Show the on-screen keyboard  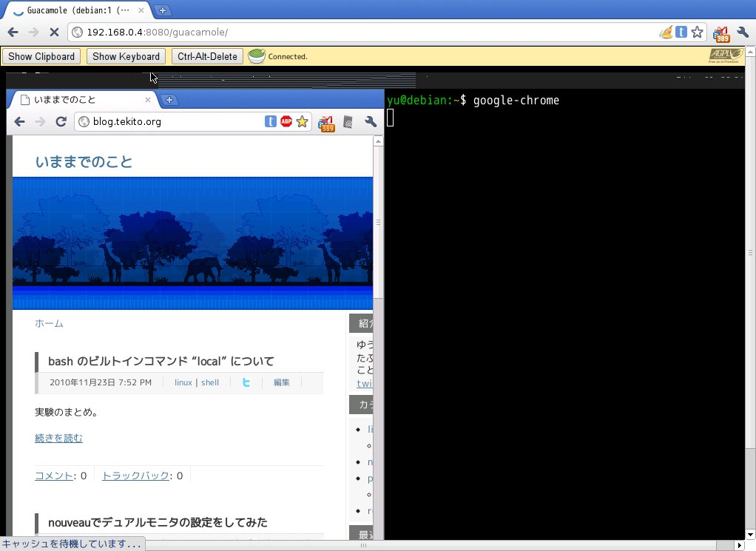point(126,56)
